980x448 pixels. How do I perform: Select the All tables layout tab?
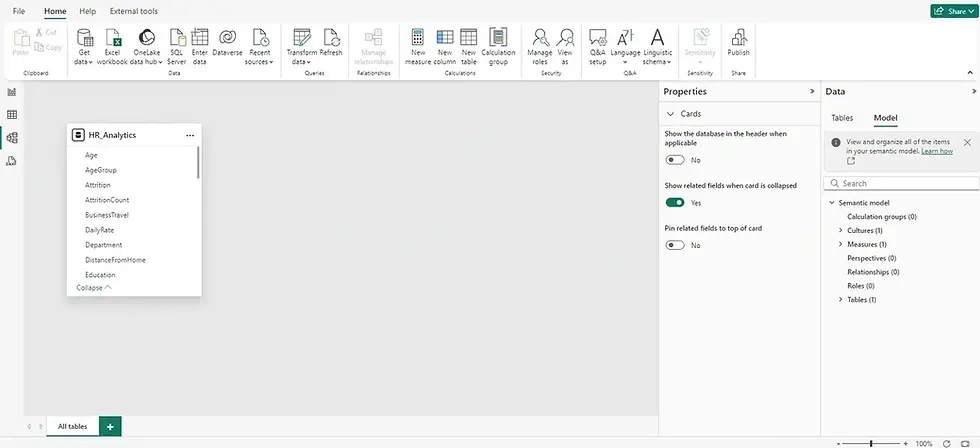[x=72, y=426]
